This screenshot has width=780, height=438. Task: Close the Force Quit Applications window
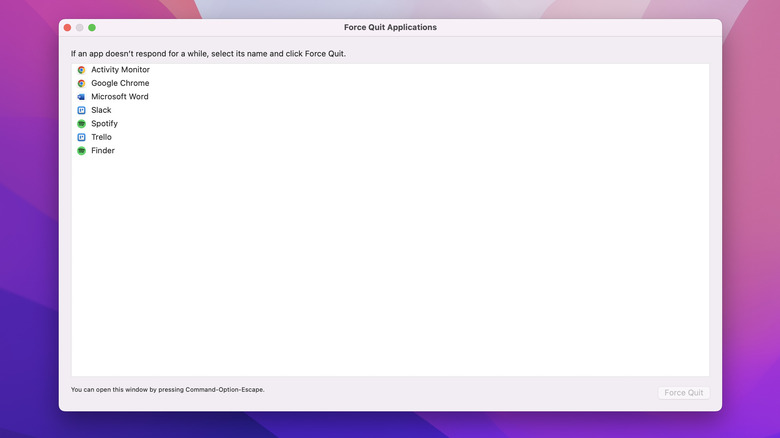pyautogui.click(x=68, y=27)
